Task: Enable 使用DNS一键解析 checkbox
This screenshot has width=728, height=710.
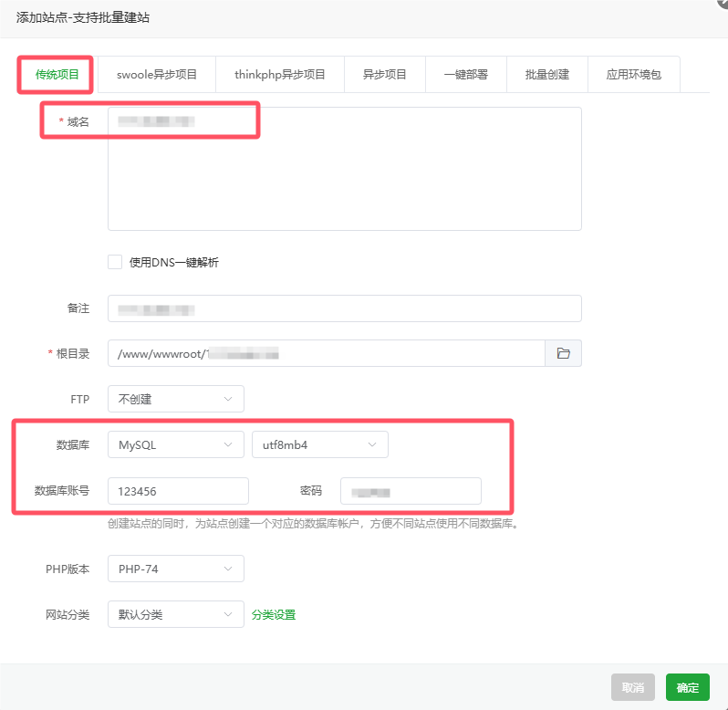Action: tap(115, 262)
